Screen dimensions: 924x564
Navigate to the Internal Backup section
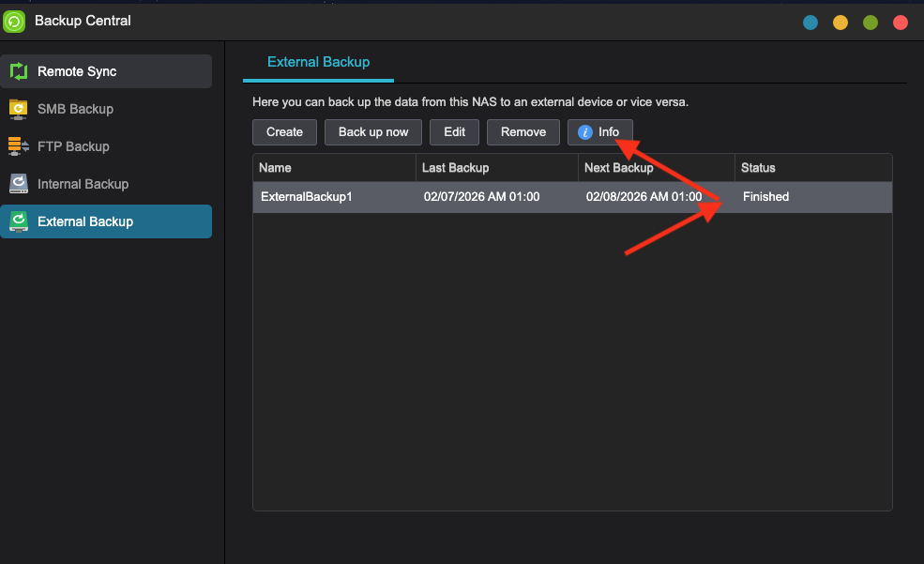tap(84, 183)
